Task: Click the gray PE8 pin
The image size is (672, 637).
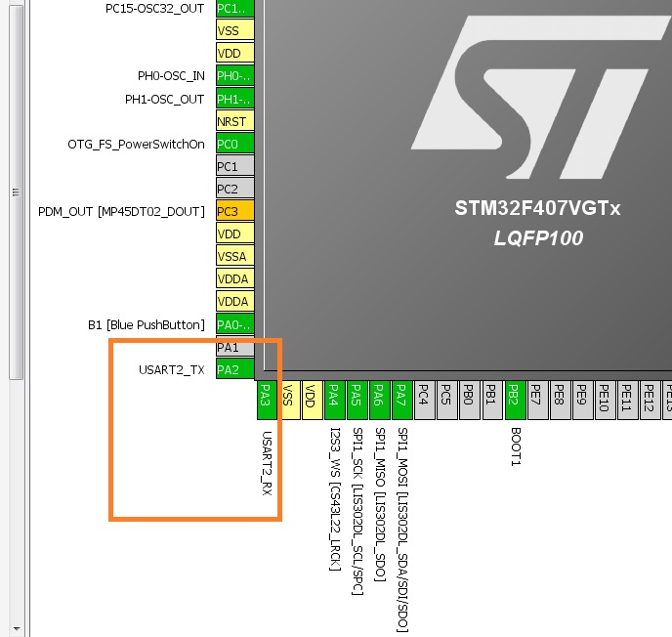Action: pos(560,400)
